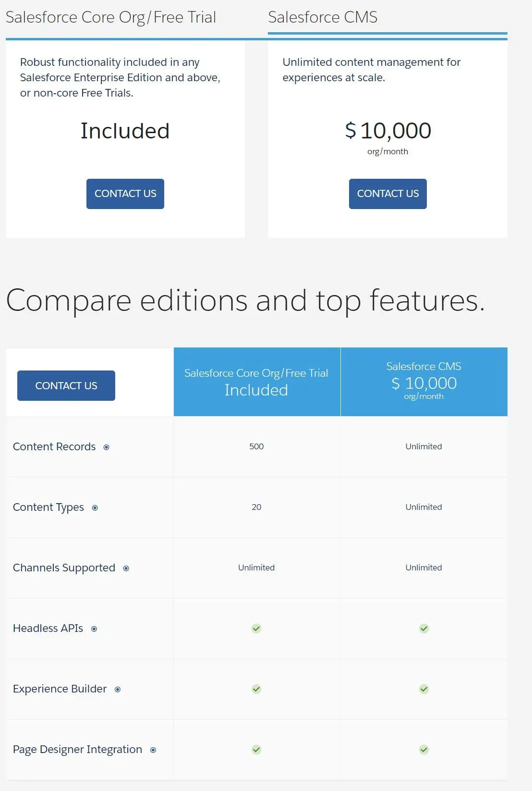Click Unlimited in Content Types CMS cell
The width and height of the screenshot is (532, 791).
tap(423, 507)
